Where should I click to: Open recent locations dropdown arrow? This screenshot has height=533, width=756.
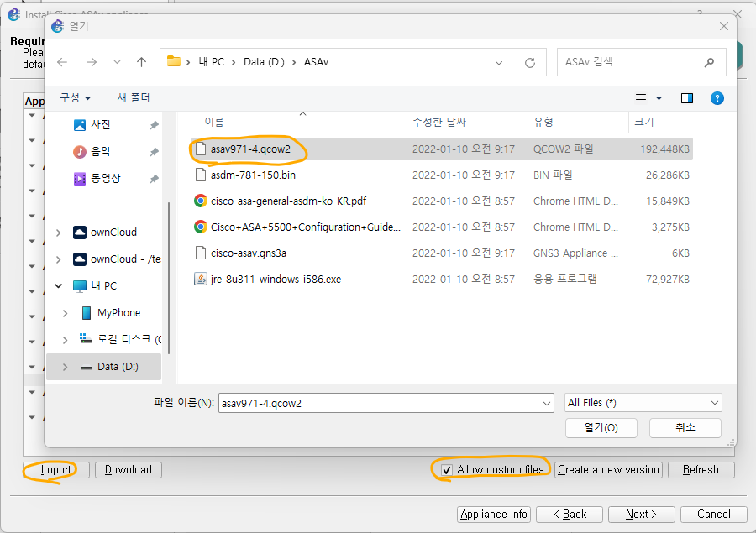click(117, 62)
